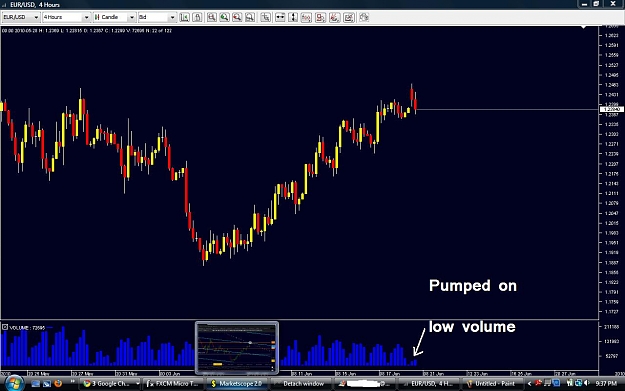
Task: Switch to EUR/USD, 4 H... taskbar button
Action: pyautogui.click(x=428, y=384)
